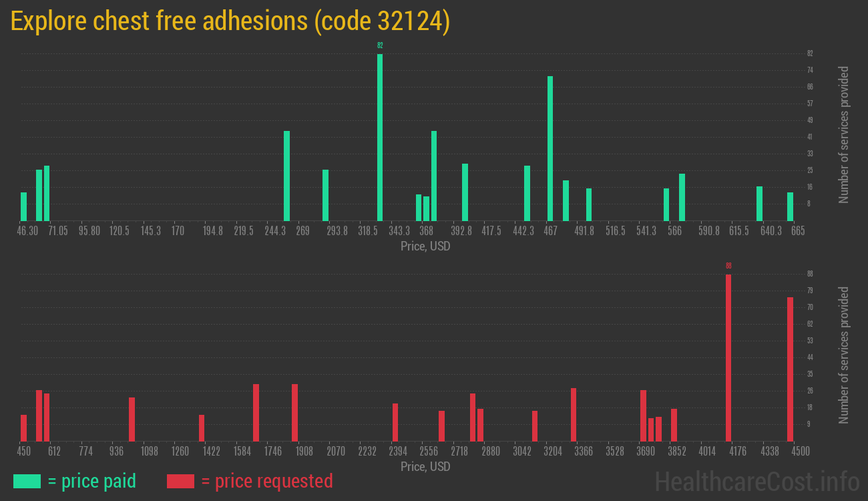Open the HealthcareCost.info watermark link
The height and width of the screenshot is (501, 868).
click(756, 481)
